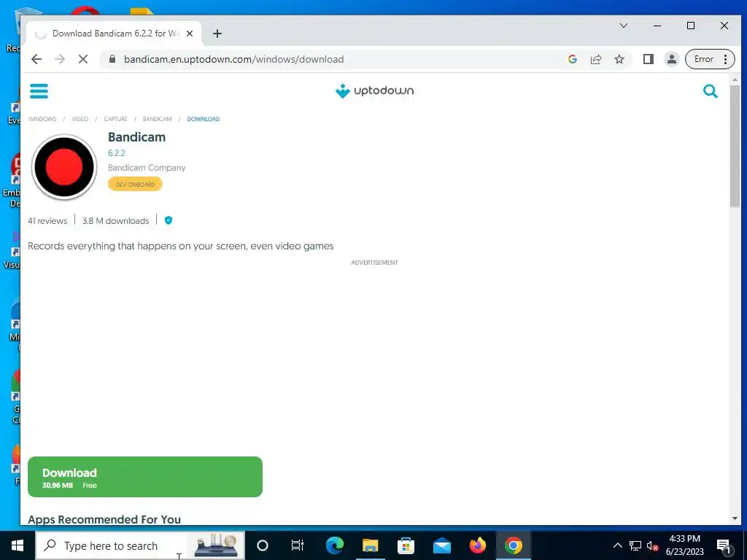The width and height of the screenshot is (747, 560).
Task: Open Mail app from taskbar
Action: click(x=441, y=545)
